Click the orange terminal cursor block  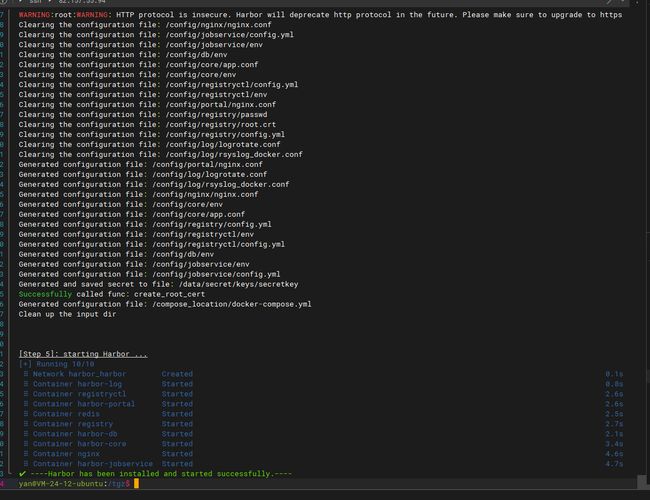point(136,484)
